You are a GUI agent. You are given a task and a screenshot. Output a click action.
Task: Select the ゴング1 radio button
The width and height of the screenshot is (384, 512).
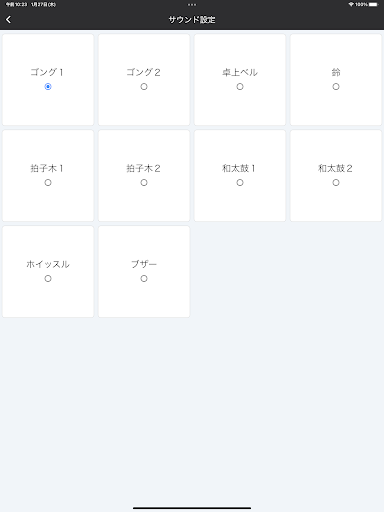[48, 87]
